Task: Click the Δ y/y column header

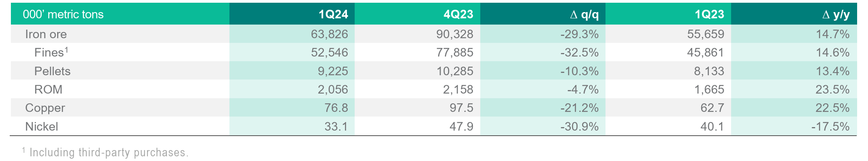Action: coord(836,14)
